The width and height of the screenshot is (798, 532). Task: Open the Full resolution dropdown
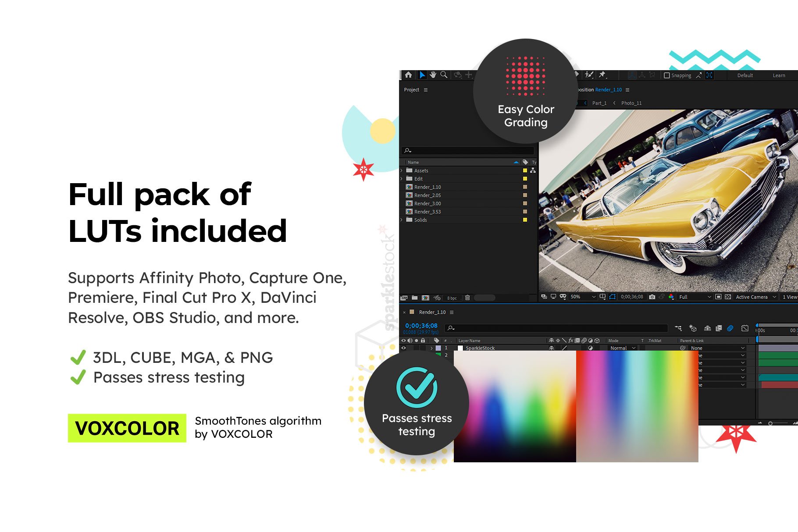pyautogui.click(x=695, y=297)
